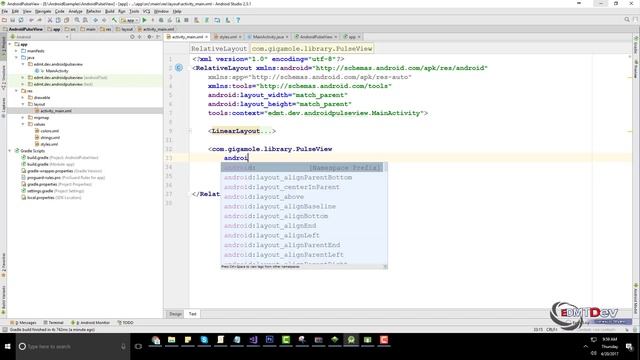
Task: Open the app run configuration dropdown
Action: 130,20
